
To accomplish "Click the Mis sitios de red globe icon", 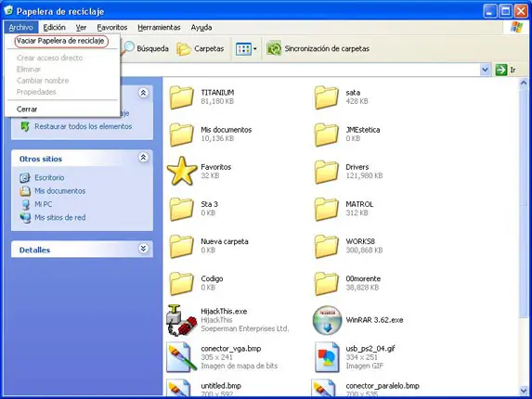I will click(25, 218).
